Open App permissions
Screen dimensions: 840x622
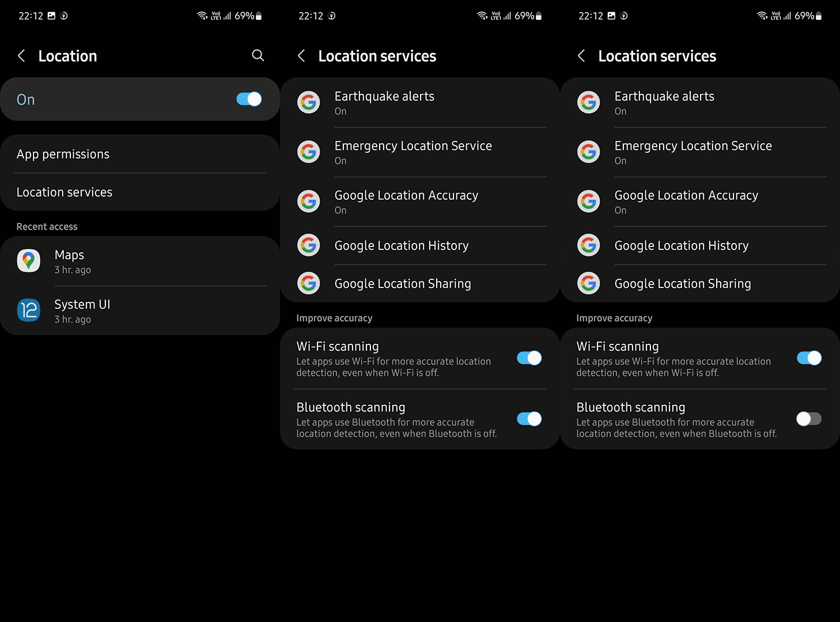point(140,154)
